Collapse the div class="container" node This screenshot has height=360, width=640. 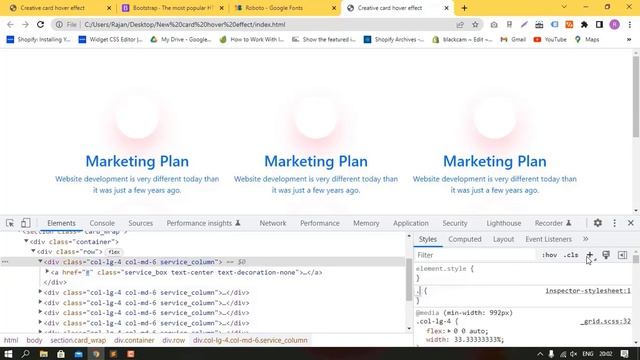[x=26, y=241]
